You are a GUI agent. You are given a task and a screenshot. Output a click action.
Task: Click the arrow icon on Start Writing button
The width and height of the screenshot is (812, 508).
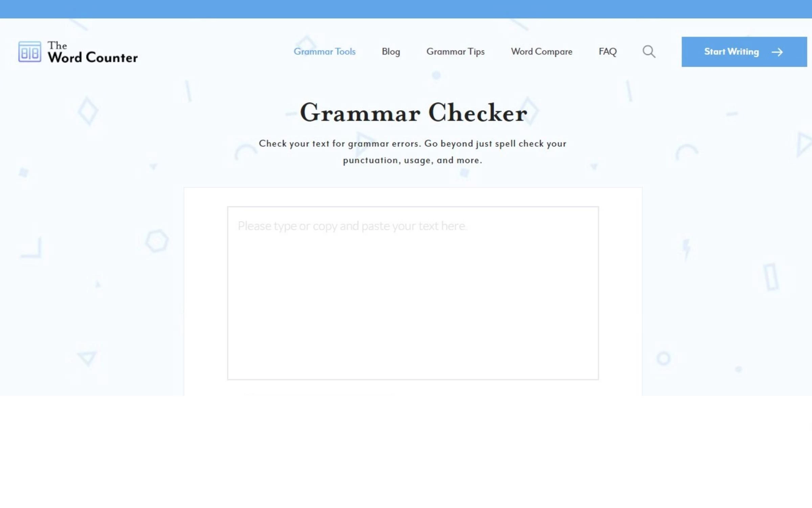pos(777,51)
